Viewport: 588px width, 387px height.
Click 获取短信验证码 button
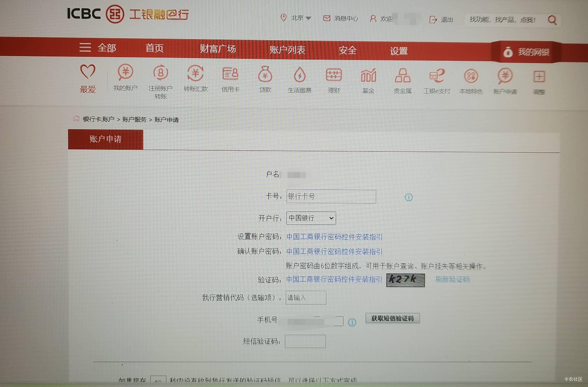(x=393, y=318)
